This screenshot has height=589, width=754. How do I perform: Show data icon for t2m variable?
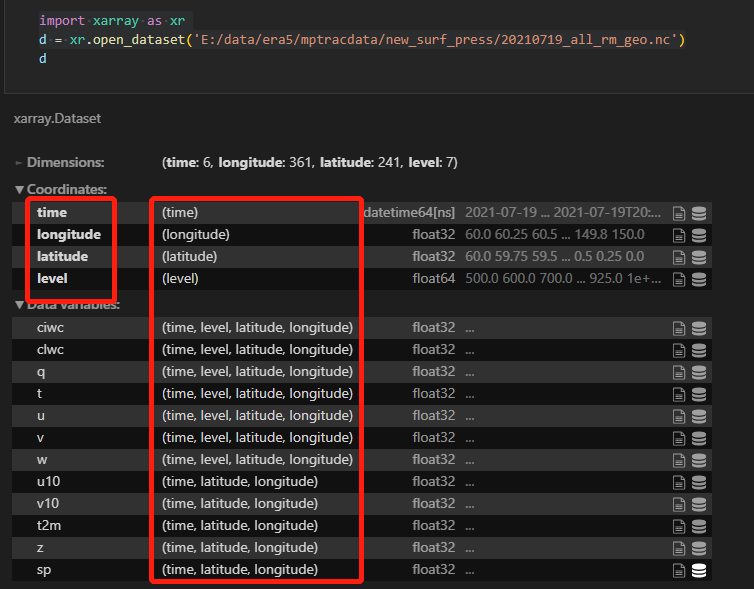point(698,526)
